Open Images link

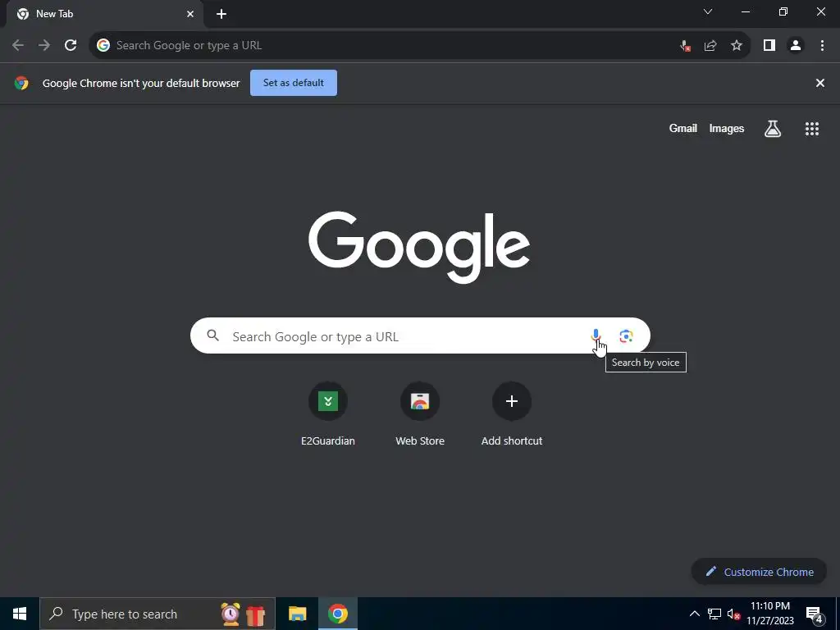(x=727, y=129)
